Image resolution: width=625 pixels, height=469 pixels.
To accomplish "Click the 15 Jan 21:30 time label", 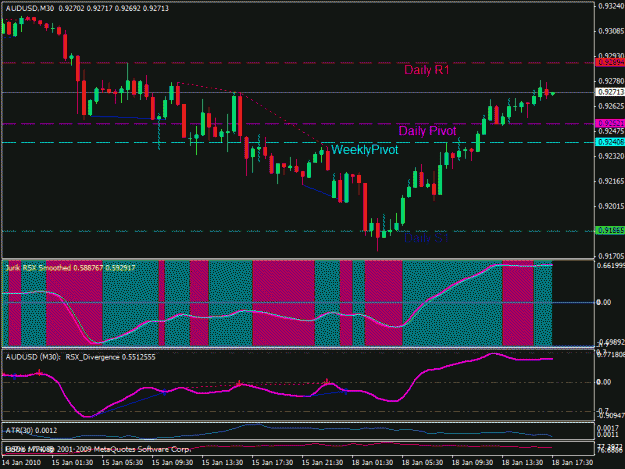I will (x=322, y=463).
